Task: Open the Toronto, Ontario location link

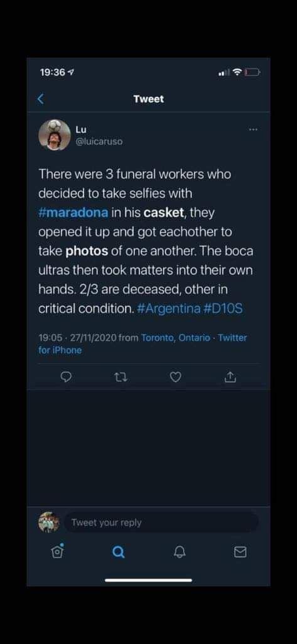Action: pos(176,338)
